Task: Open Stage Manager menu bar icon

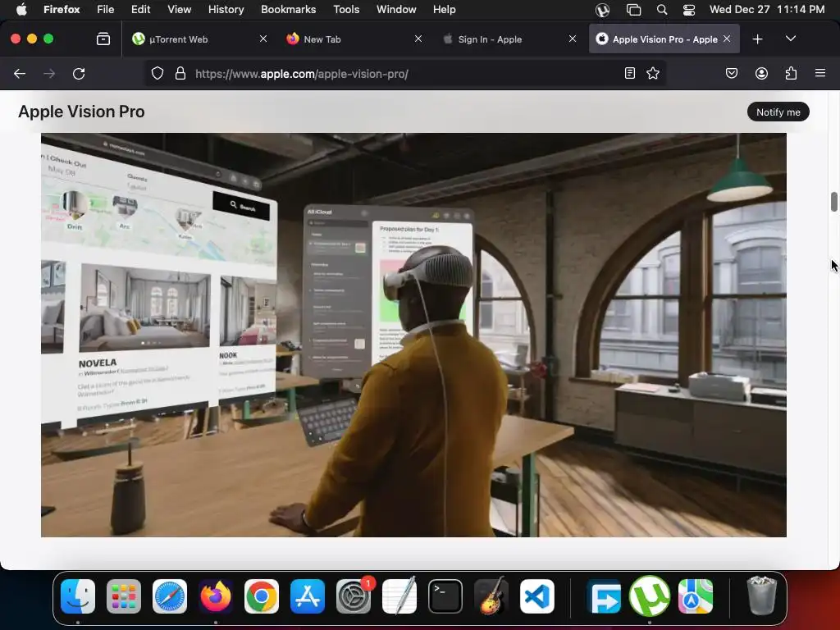Action: coord(633,10)
